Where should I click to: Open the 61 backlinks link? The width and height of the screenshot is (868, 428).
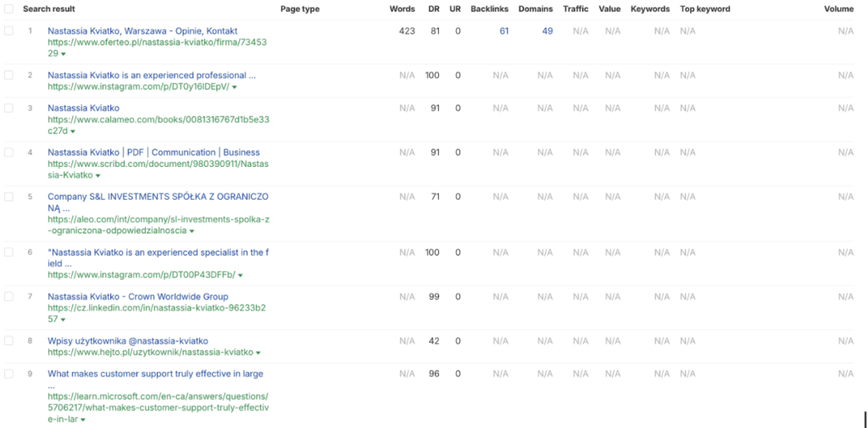pos(504,31)
